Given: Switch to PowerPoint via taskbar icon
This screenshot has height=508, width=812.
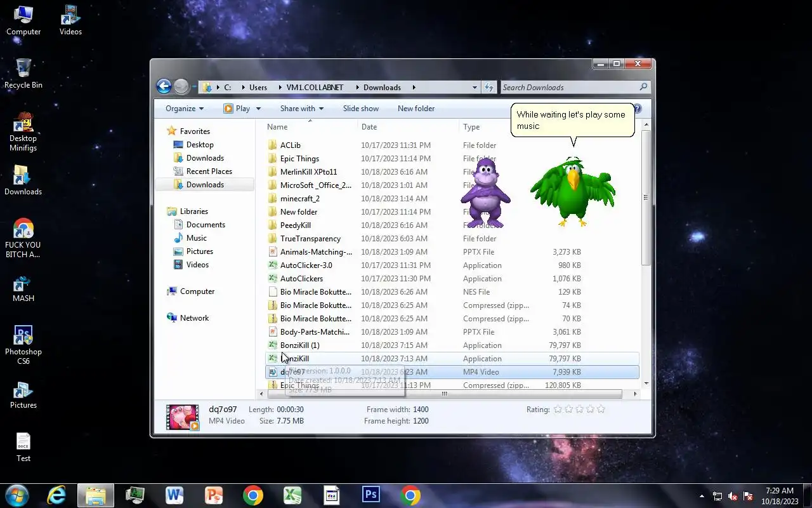Looking at the screenshot, I should 214,495.
